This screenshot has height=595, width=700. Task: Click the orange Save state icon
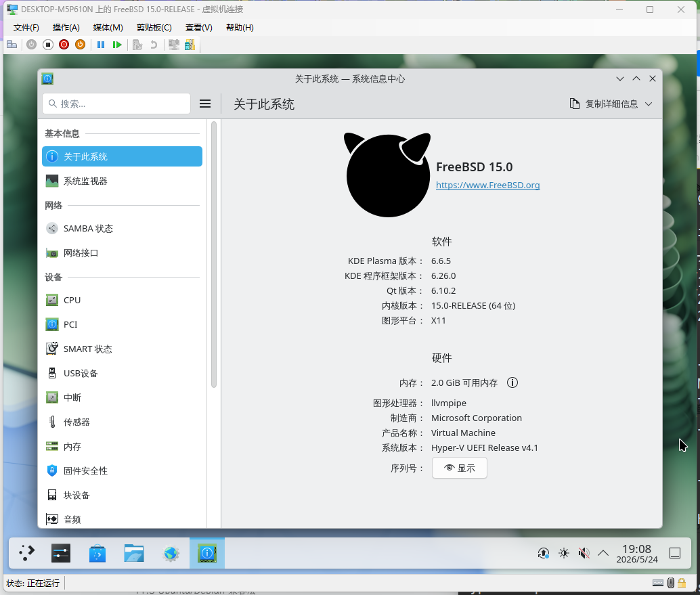(x=81, y=45)
